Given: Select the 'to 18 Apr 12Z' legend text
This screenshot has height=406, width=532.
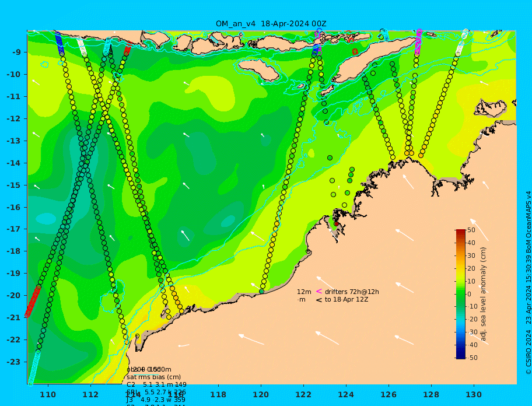Looking at the screenshot, I should (346, 299).
